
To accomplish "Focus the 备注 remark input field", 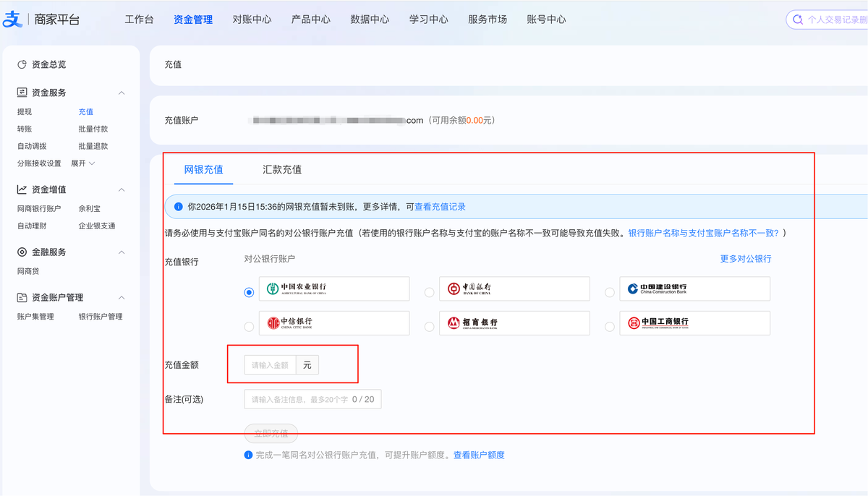I will 312,399.
